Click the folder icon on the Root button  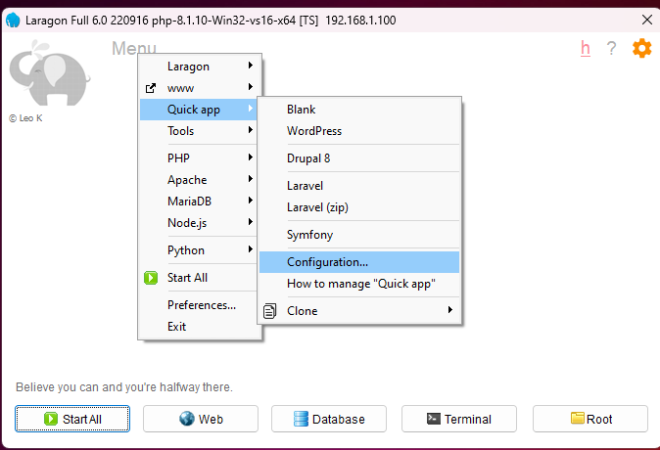tap(578, 418)
